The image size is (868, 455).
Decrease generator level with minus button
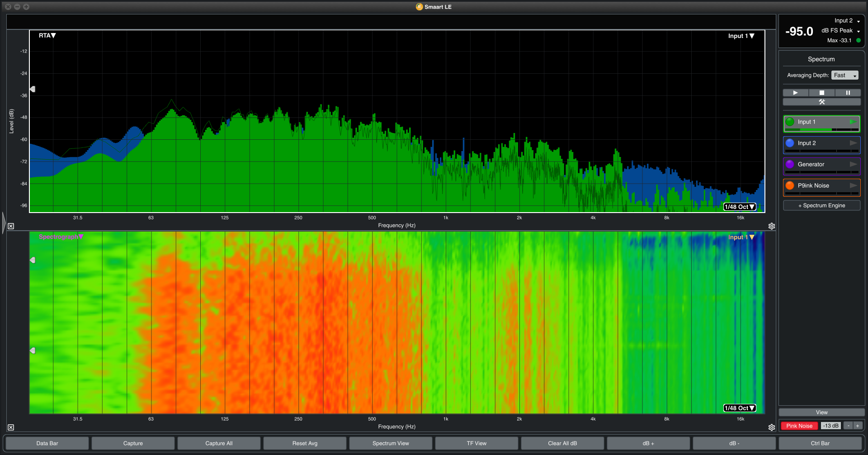pyautogui.click(x=849, y=426)
